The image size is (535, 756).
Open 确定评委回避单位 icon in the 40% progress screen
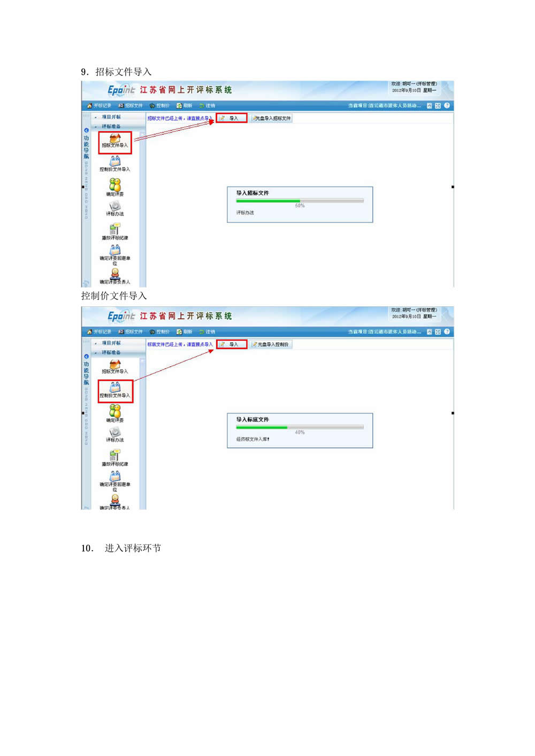click(115, 481)
